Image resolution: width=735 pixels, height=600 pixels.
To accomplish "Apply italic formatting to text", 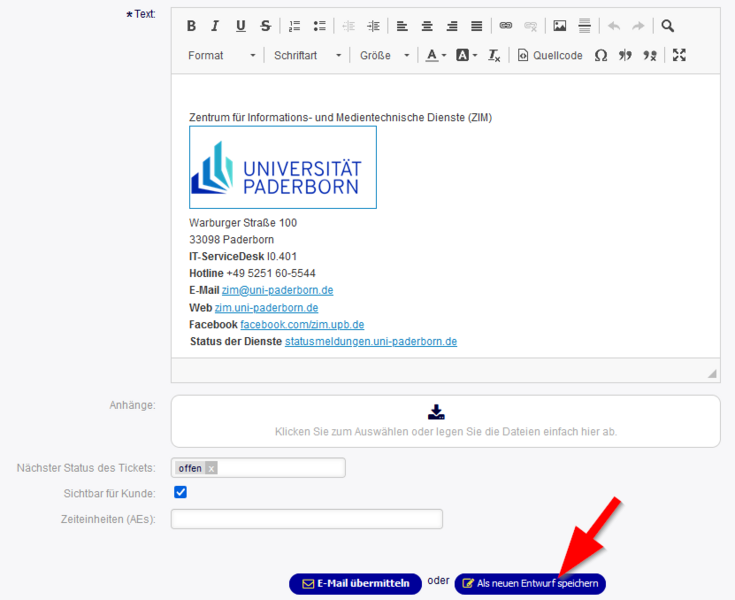I will (215, 26).
